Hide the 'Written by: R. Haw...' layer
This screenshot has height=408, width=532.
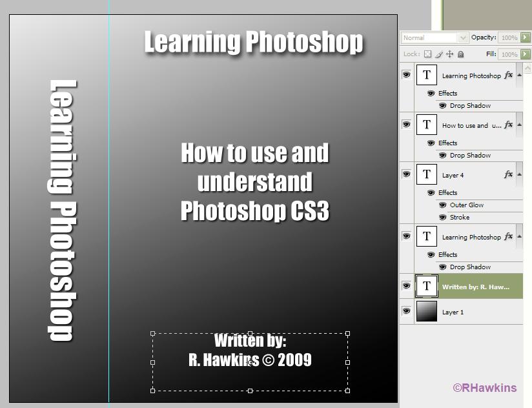[x=406, y=286]
